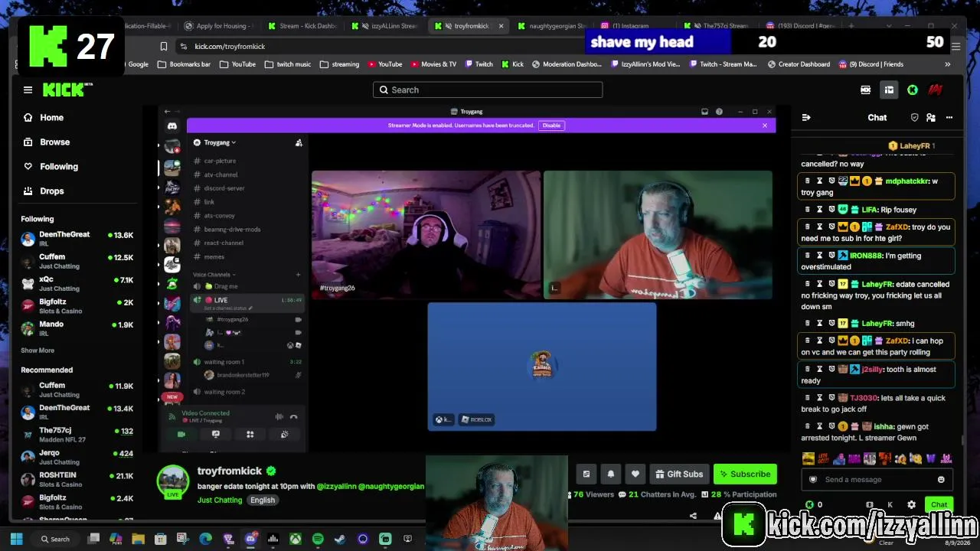The width and height of the screenshot is (980, 551).
Task: Open Discord soundboard button
Action: click(x=284, y=434)
